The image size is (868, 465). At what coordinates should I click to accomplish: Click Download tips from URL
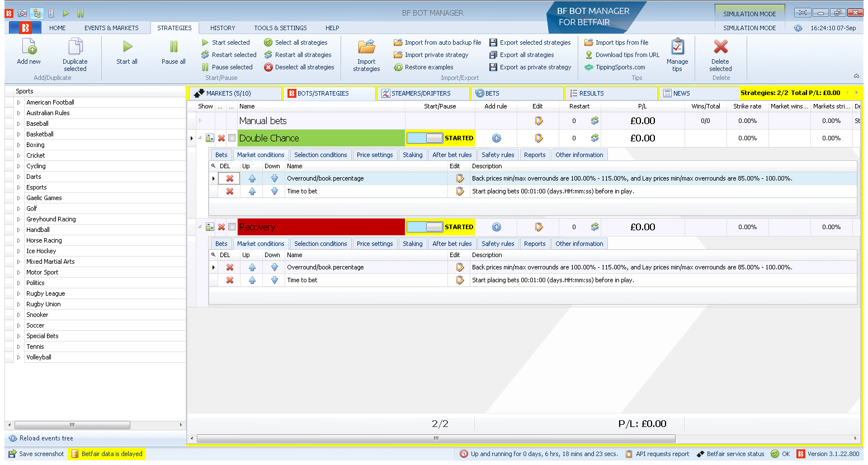tap(622, 55)
